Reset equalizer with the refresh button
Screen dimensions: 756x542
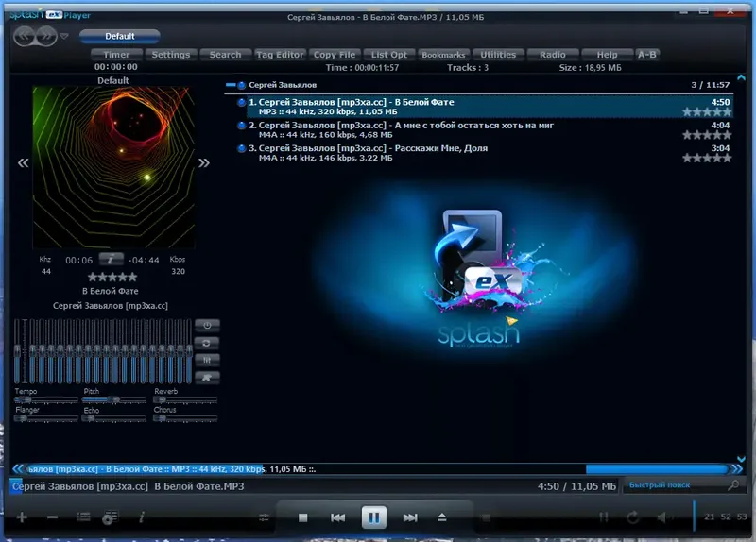click(x=207, y=343)
